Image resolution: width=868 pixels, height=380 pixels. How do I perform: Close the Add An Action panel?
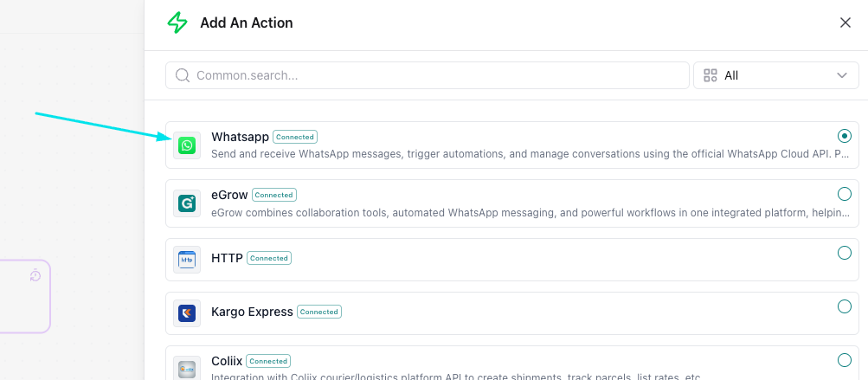coord(845,23)
